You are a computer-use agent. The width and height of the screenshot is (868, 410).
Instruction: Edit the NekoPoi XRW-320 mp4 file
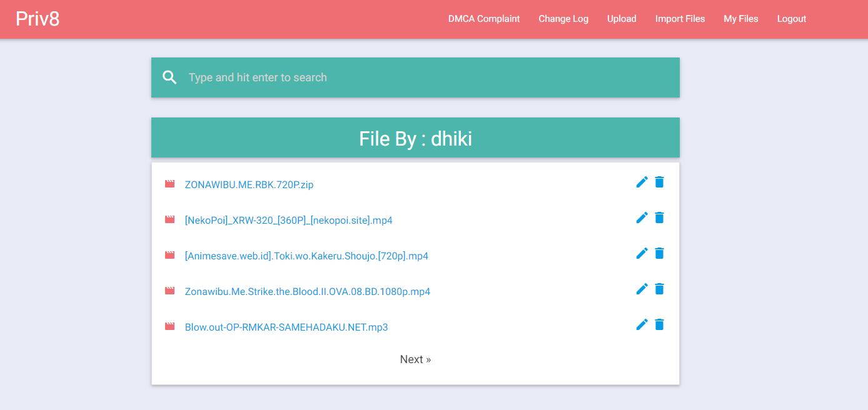click(x=642, y=217)
